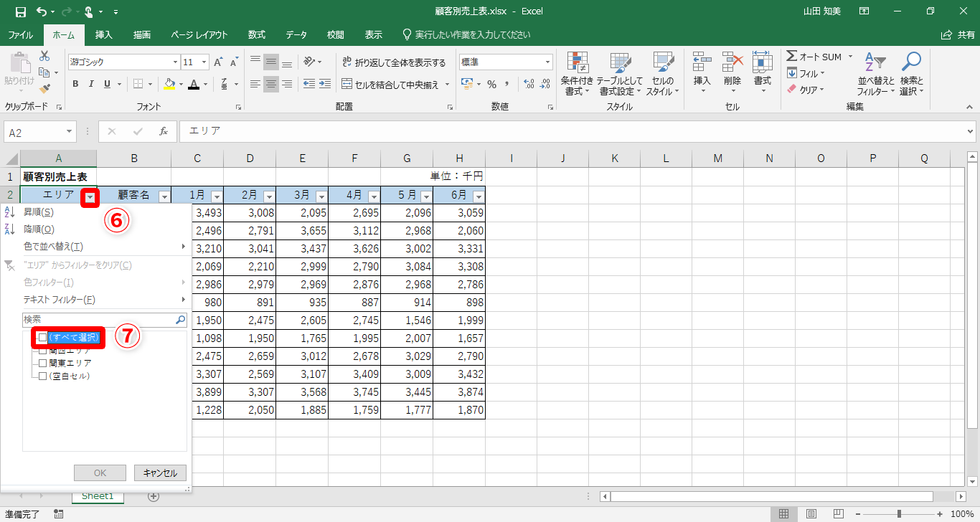This screenshot has height=522, width=980.
Task: Undo the last action
Action: (x=42, y=11)
